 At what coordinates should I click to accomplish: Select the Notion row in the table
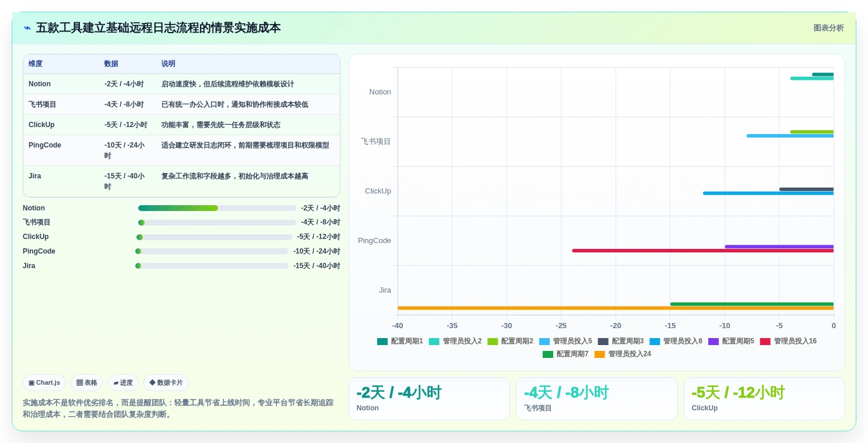click(181, 84)
